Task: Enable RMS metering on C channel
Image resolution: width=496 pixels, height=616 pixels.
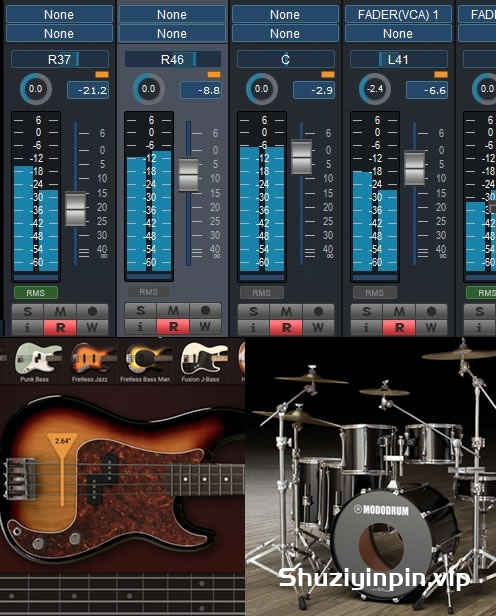Action: point(262,293)
